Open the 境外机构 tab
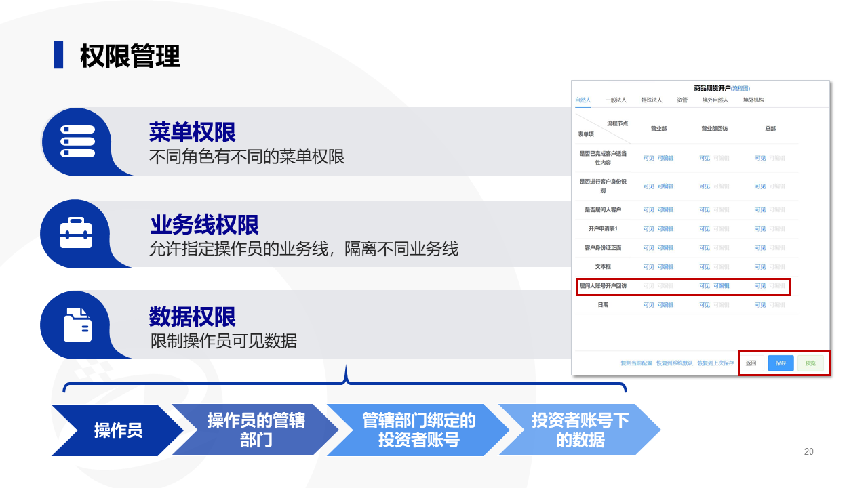 coord(753,100)
